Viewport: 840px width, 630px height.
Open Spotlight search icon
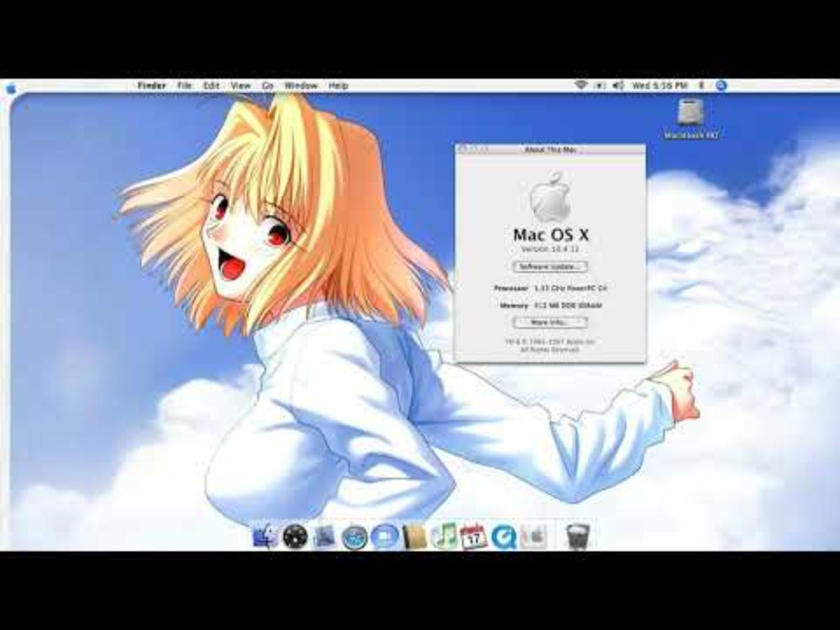[721, 86]
